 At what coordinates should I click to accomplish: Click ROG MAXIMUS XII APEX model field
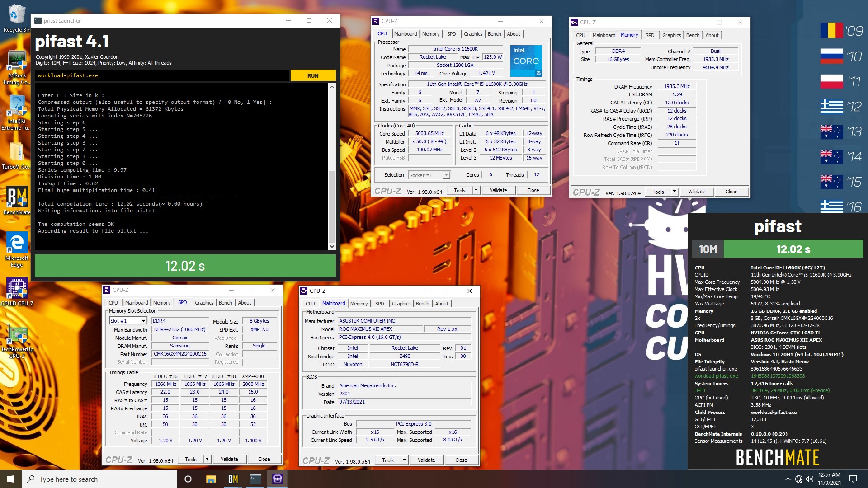[x=380, y=329]
